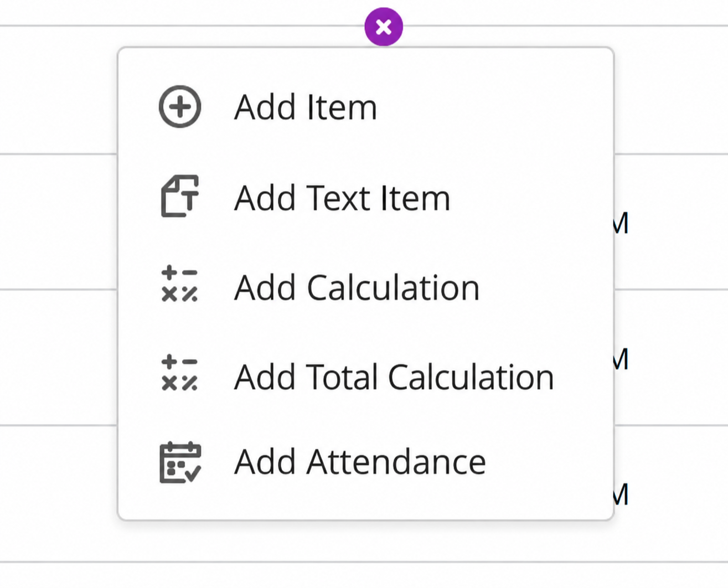
Task: Click the word 'Calculation' in Add Calculation
Action: (x=393, y=288)
